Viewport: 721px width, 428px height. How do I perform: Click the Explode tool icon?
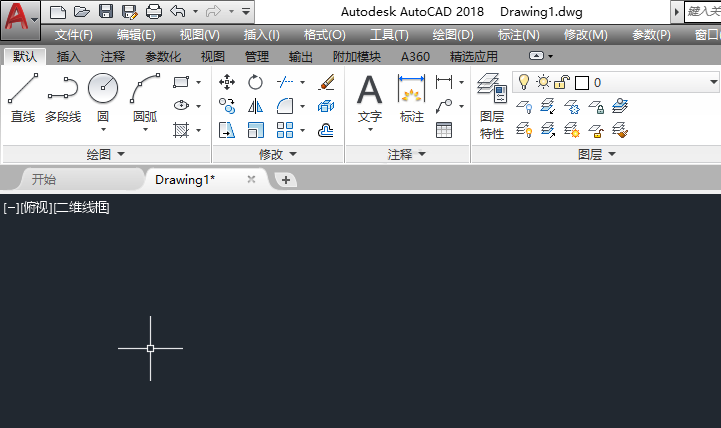tap(326, 106)
